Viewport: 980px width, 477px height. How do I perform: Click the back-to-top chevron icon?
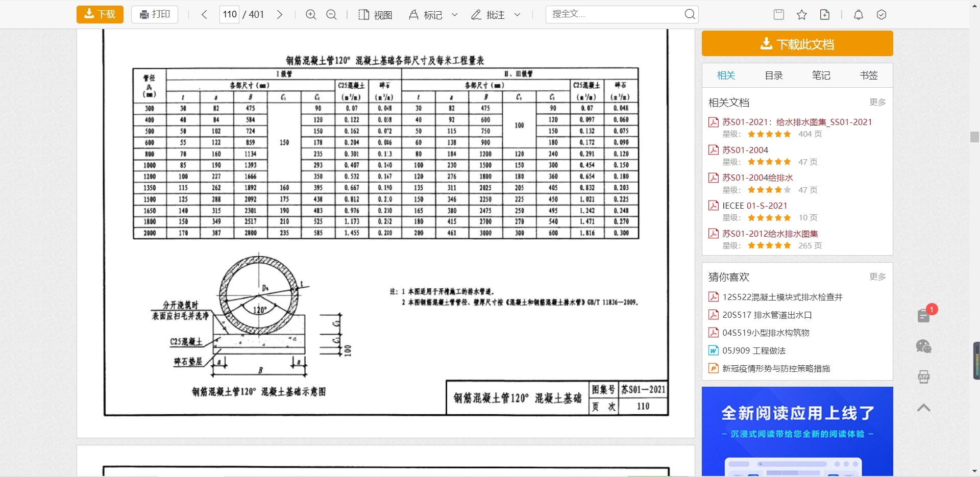click(924, 408)
